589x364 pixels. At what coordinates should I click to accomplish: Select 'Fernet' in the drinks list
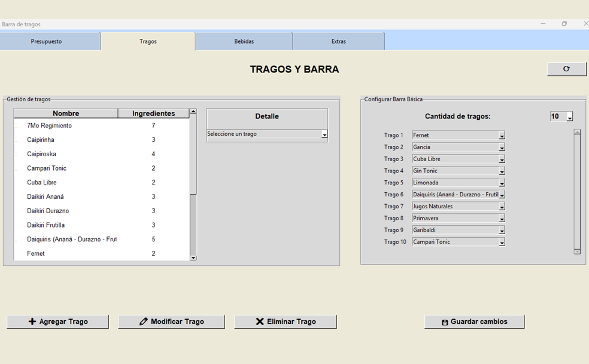tap(101, 254)
